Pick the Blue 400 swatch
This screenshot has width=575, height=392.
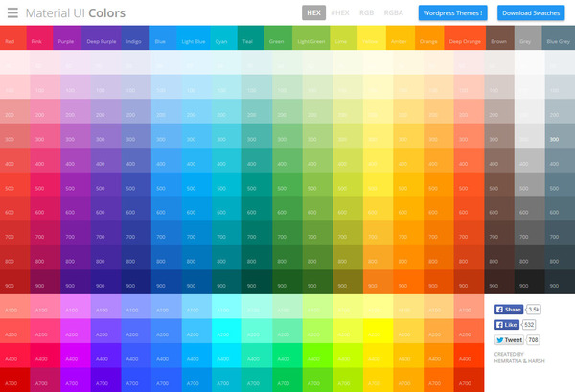pyautogui.click(x=167, y=160)
